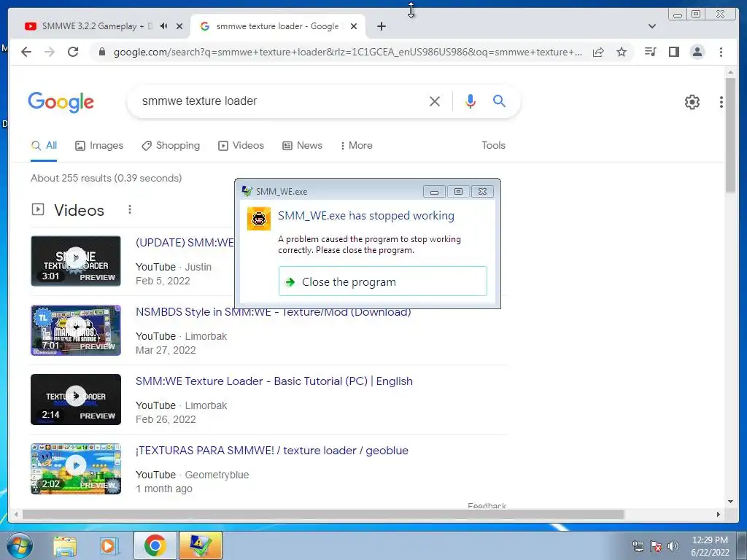747x560 pixels.
Task: Click the Feedback text under results
Action: point(487,506)
